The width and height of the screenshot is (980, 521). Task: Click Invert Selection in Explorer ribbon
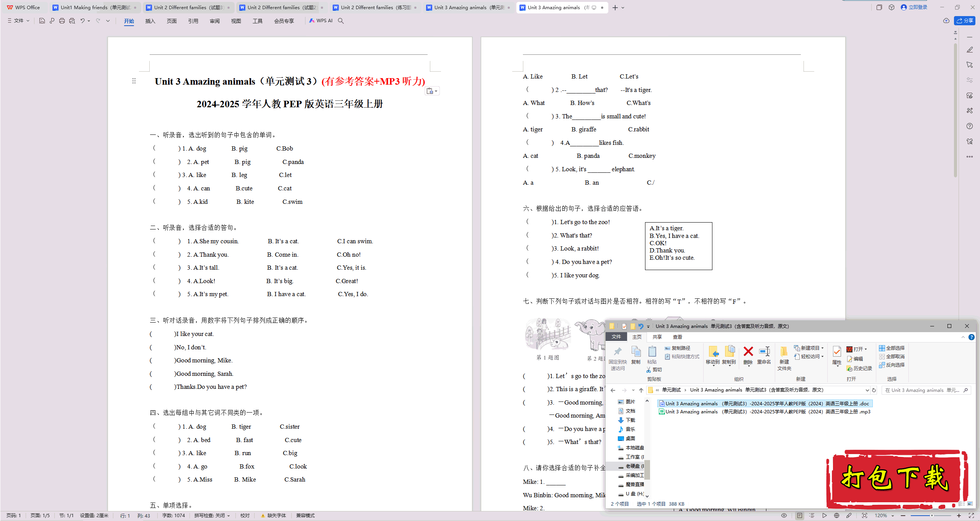click(892, 365)
